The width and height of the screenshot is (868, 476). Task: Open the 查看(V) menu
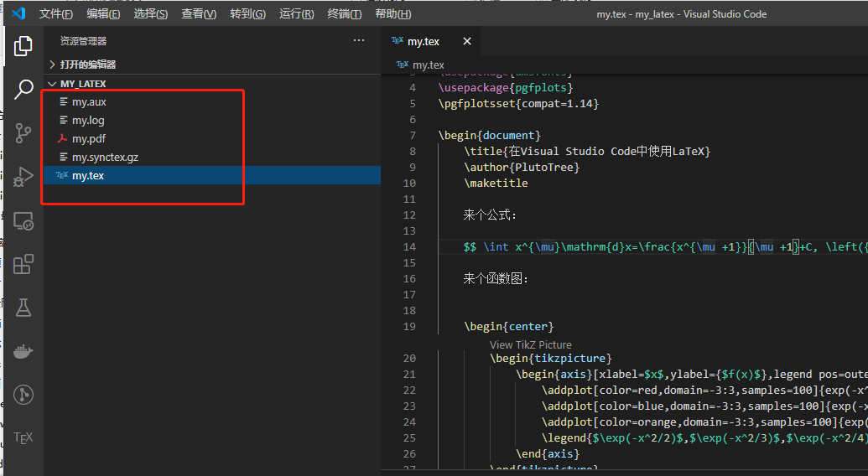(199, 13)
